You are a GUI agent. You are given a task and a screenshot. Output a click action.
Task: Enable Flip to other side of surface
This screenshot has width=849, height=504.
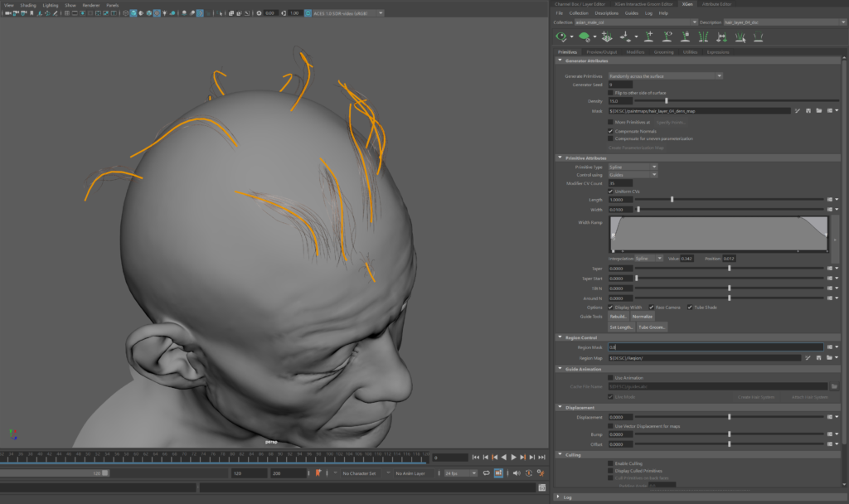coord(611,93)
